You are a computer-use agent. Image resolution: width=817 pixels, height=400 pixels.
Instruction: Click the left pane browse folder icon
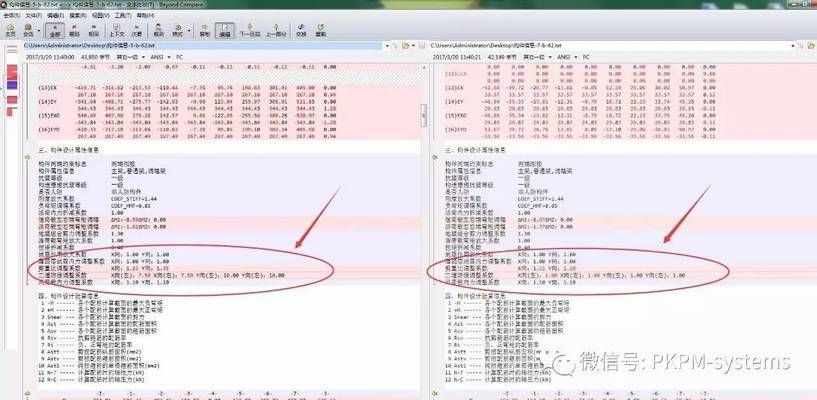(x=405, y=46)
